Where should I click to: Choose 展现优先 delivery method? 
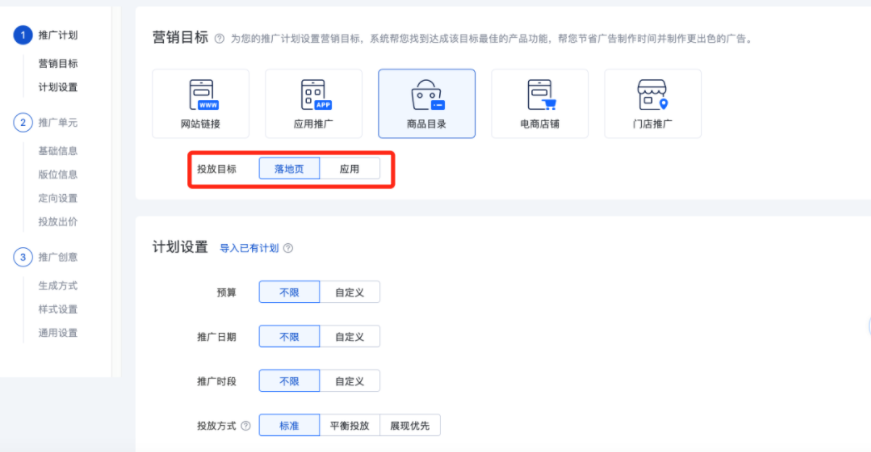point(410,426)
